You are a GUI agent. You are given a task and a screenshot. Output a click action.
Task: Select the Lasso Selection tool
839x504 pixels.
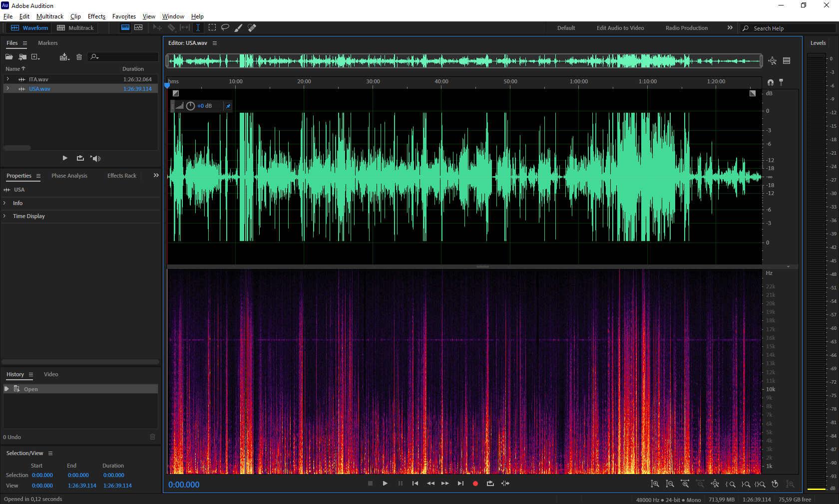tap(225, 27)
